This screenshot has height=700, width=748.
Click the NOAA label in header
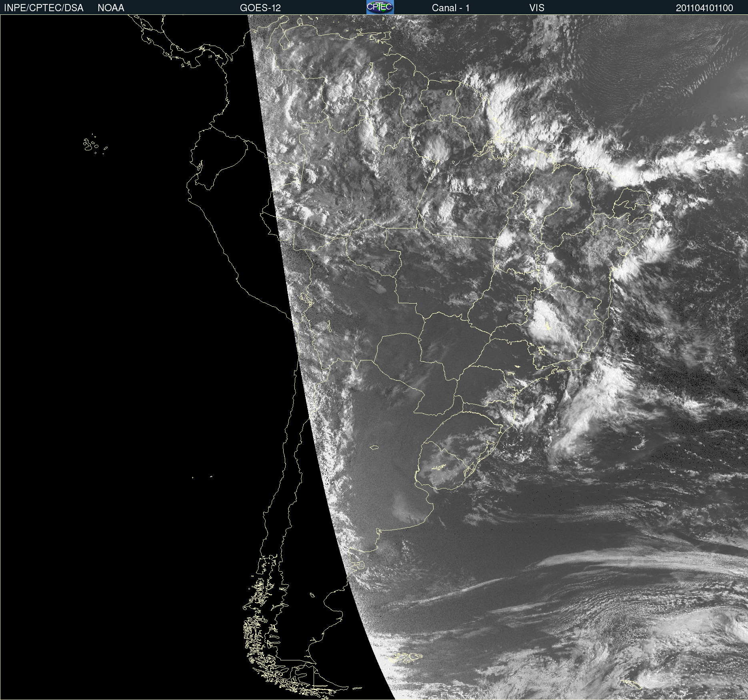point(111,8)
